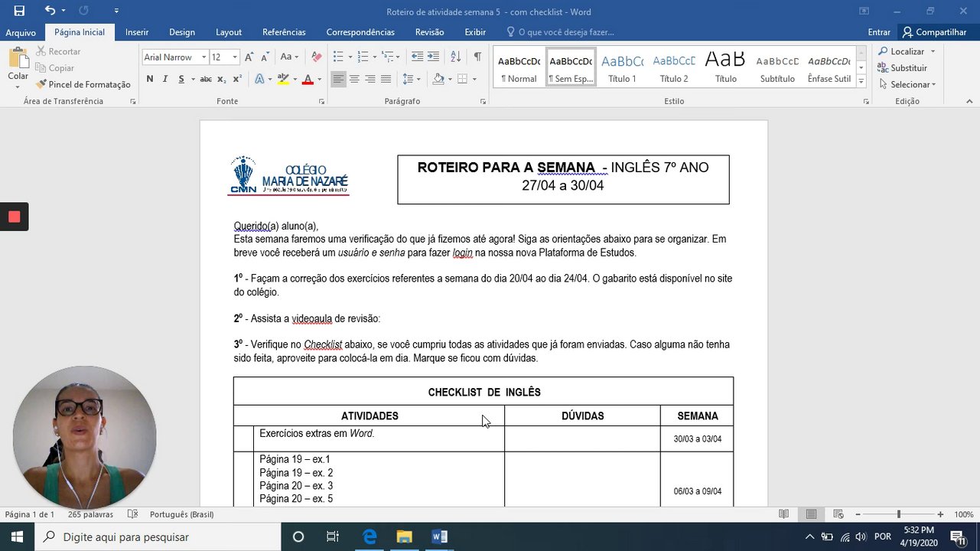This screenshot has width=980, height=551.
Task: Switch to Read Mode view in status bar
Action: 784,514
